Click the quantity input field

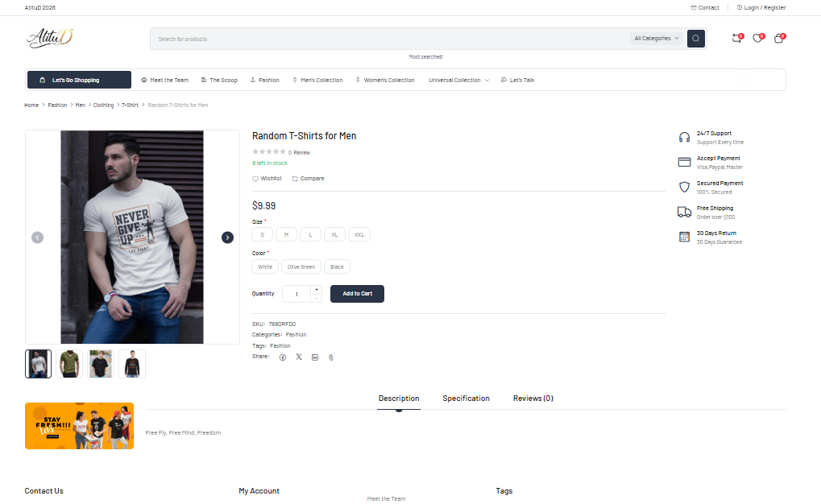coord(296,294)
